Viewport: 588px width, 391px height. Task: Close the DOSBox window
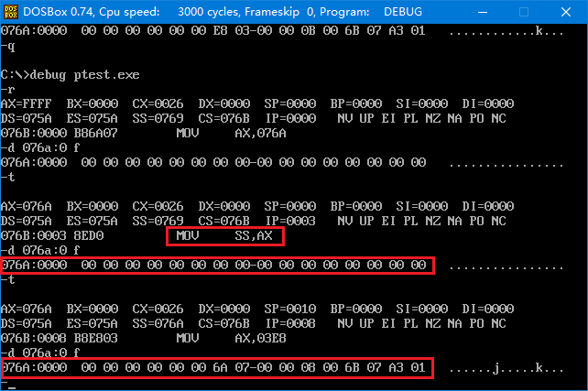pyautogui.click(x=566, y=12)
